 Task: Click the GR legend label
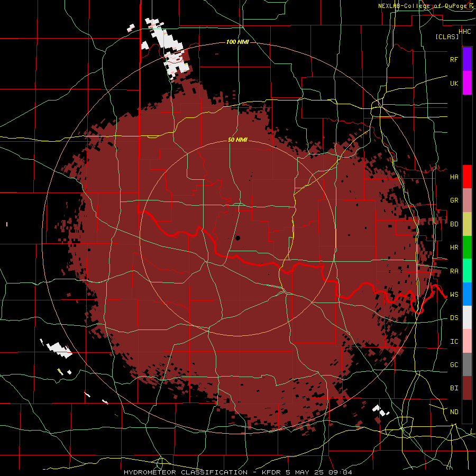[x=454, y=200]
